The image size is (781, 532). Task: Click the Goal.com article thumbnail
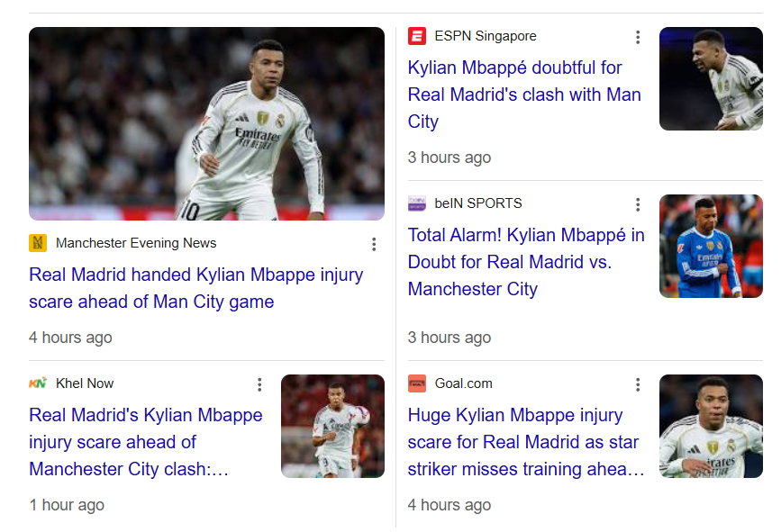[x=711, y=426]
